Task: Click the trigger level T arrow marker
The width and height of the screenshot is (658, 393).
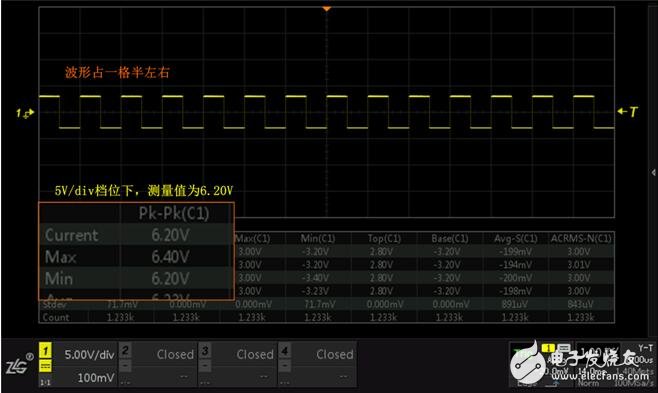Action: tap(627, 112)
